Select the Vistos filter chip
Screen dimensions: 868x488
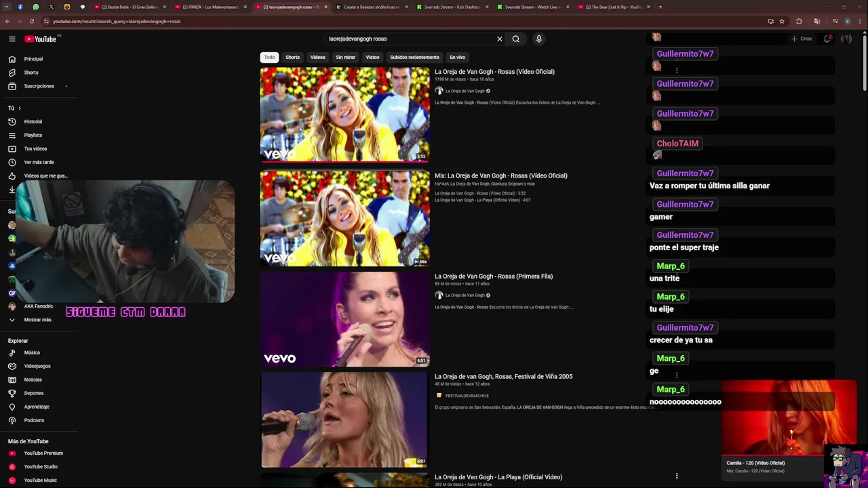point(372,57)
